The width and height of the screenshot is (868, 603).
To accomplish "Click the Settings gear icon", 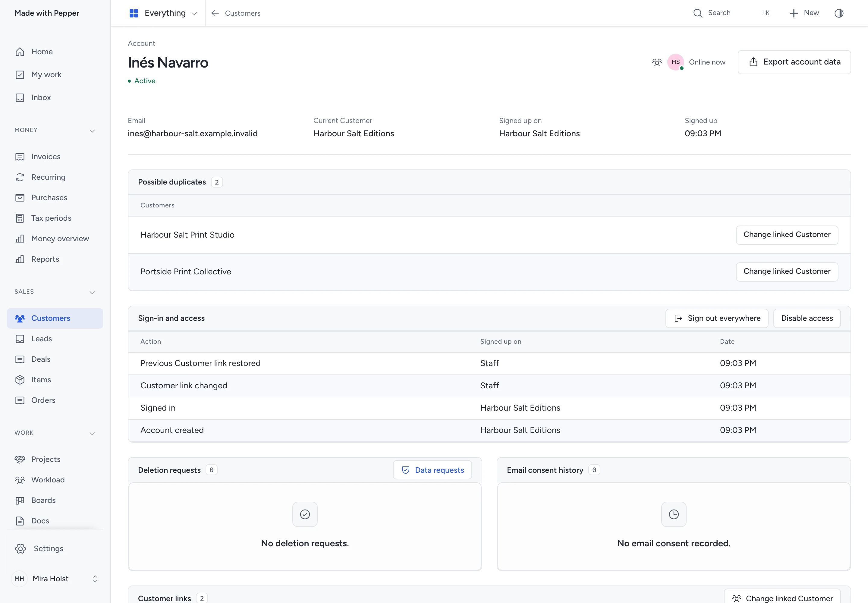I will coord(21,549).
